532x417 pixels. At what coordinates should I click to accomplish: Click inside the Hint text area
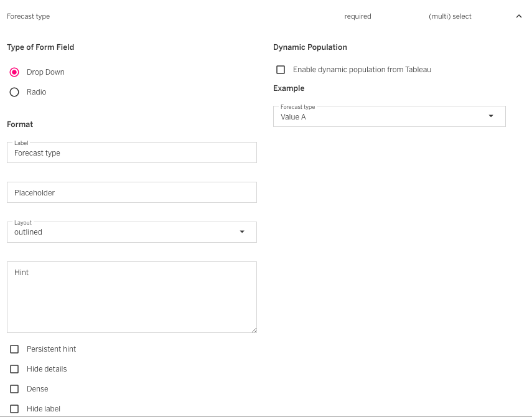pos(131,297)
